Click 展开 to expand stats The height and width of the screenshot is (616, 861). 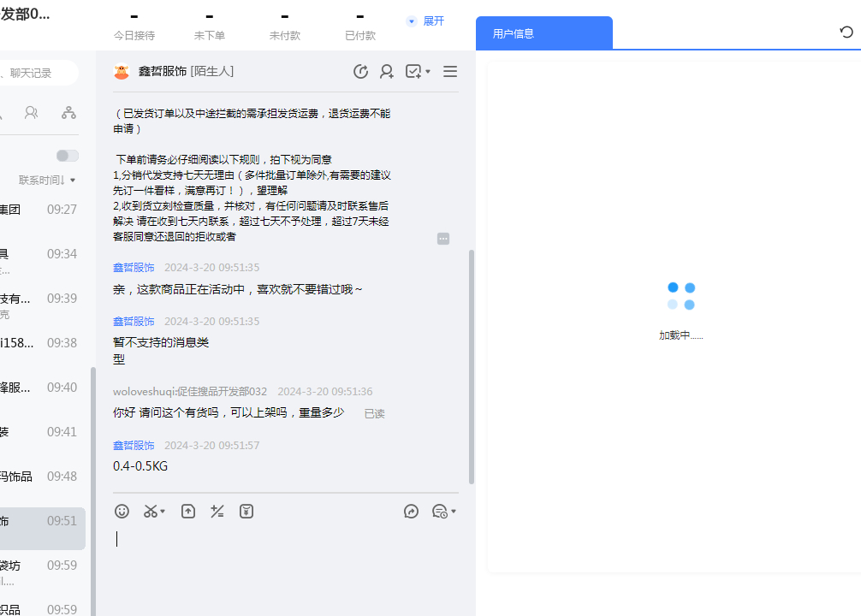click(426, 21)
